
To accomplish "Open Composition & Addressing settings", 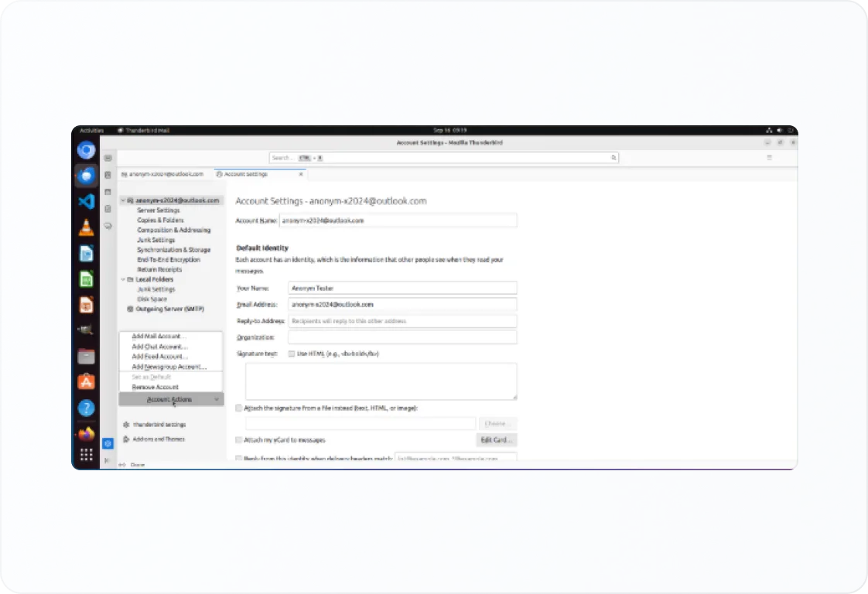I will click(174, 230).
